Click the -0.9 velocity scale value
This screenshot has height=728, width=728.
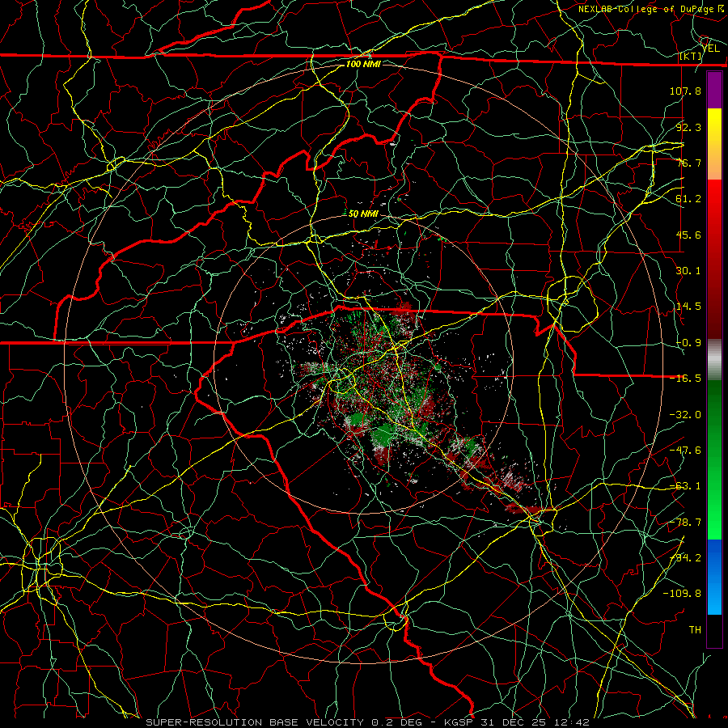(x=688, y=343)
